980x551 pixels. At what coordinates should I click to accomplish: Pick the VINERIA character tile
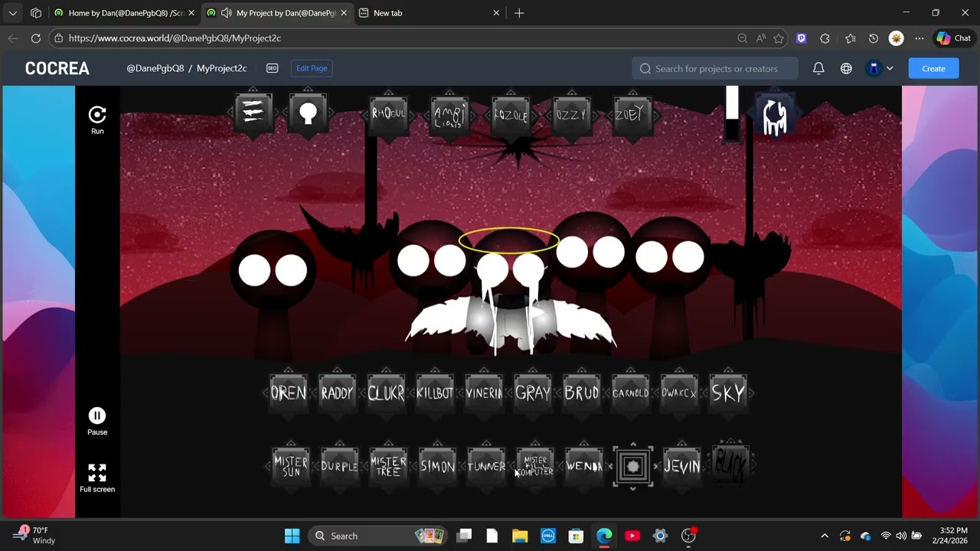pyautogui.click(x=485, y=393)
